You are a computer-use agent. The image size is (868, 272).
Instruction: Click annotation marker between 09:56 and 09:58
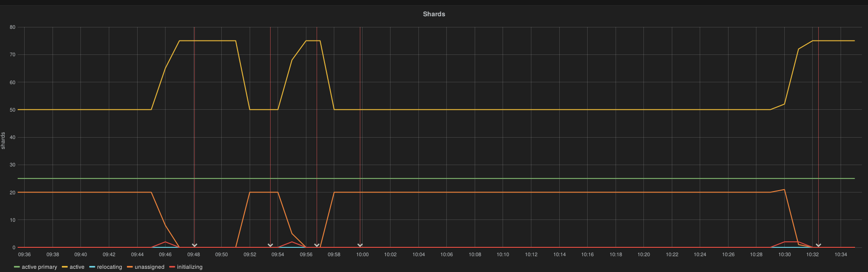317,245
